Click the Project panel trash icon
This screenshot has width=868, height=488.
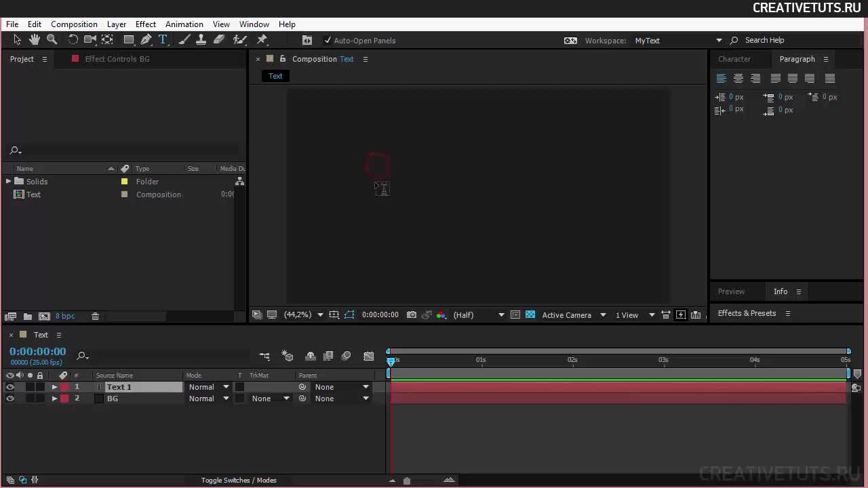[x=95, y=317]
